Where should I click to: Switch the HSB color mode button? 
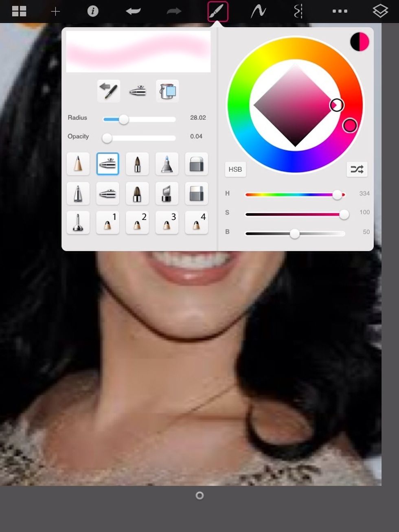coord(235,169)
